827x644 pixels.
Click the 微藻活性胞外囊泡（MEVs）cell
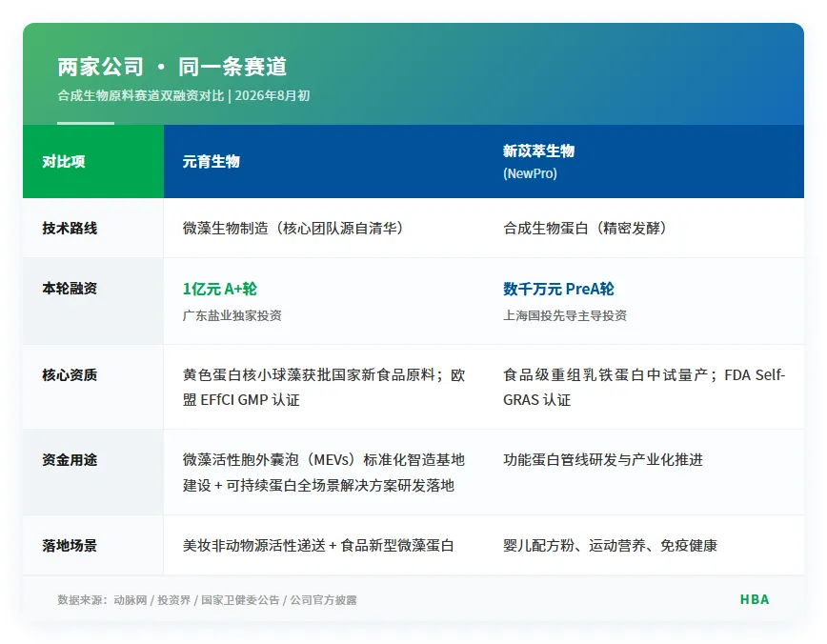[324, 473]
